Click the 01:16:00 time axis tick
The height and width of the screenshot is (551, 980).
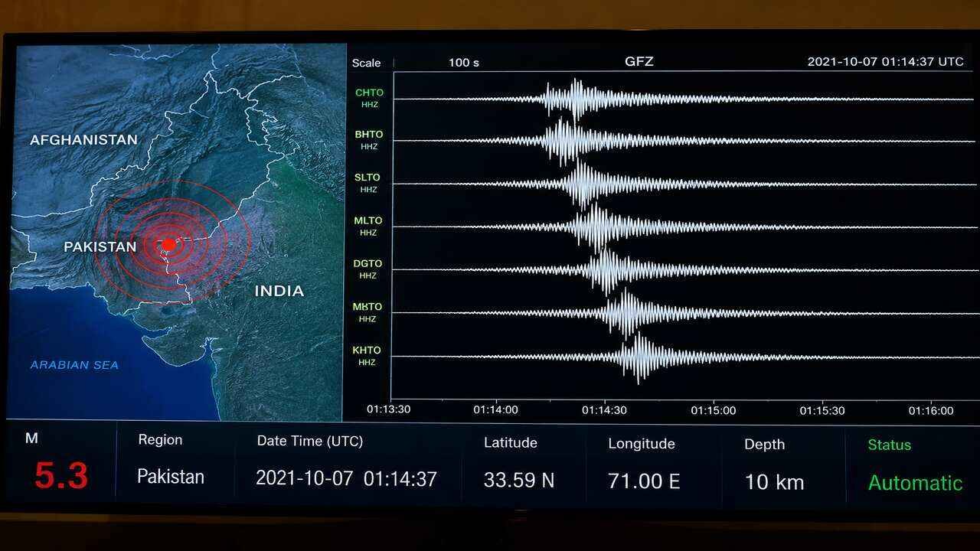pos(931,411)
